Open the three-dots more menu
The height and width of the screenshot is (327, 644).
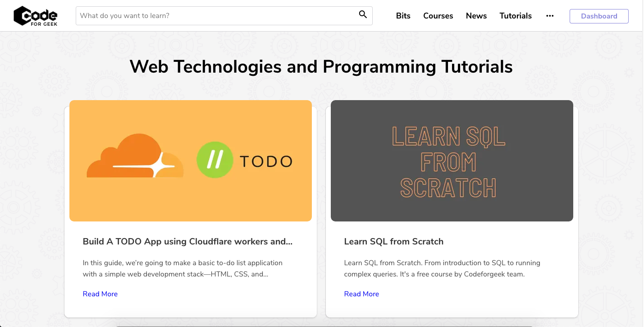(x=549, y=16)
